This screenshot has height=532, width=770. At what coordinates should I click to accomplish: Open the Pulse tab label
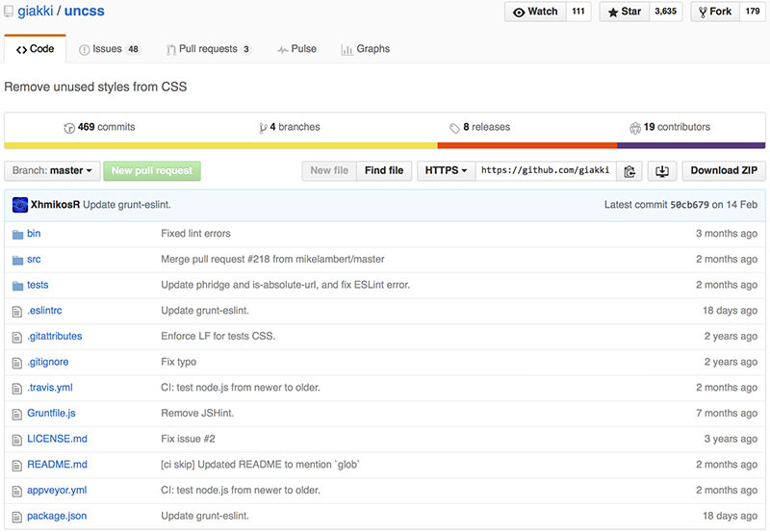point(303,49)
